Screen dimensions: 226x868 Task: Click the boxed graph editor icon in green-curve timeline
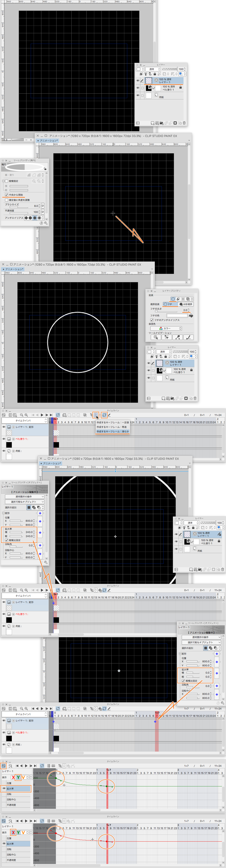click(4, 766)
